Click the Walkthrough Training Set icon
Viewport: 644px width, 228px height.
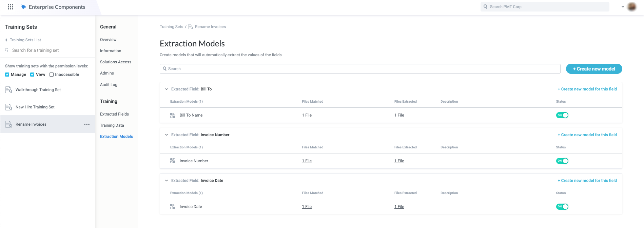9,90
